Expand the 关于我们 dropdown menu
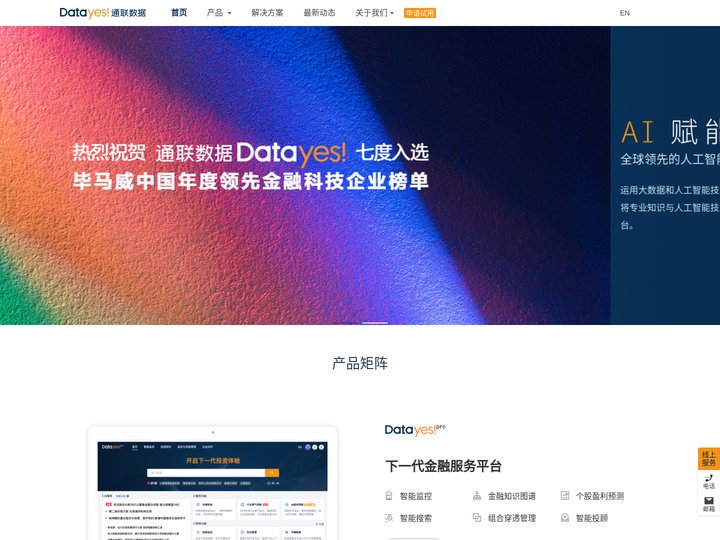This screenshot has width=720, height=540. point(375,13)
